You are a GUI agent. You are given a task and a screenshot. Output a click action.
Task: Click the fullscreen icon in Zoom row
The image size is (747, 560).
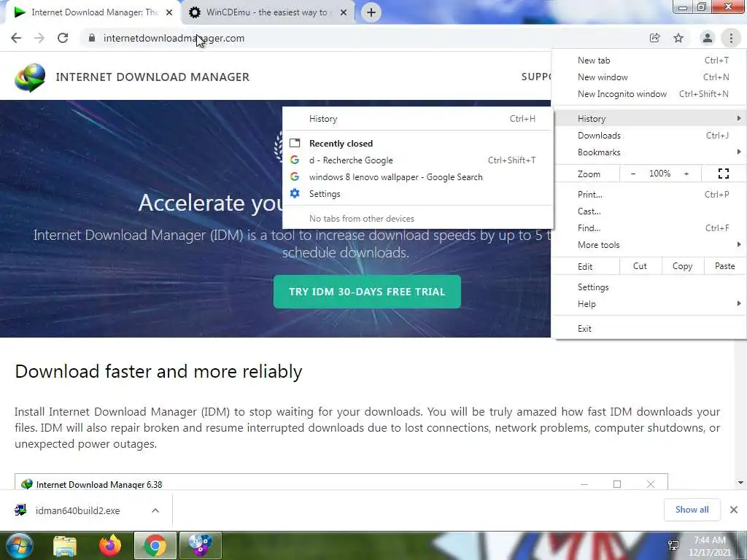[x=723, y=174]
